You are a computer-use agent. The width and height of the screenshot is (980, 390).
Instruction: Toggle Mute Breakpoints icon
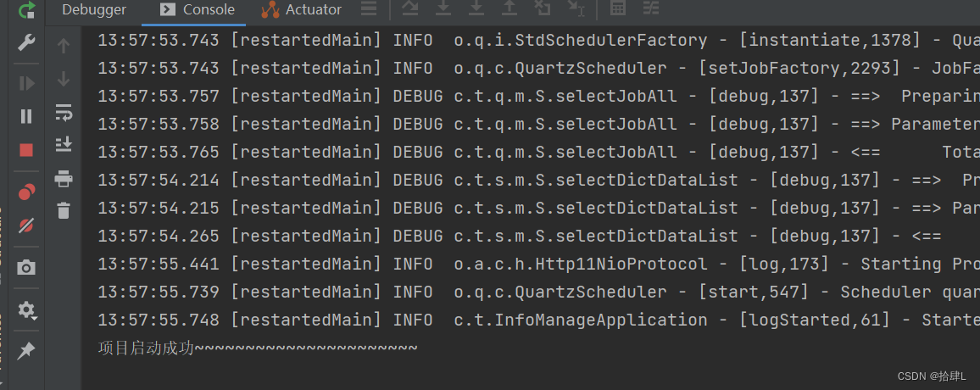coord(26,226)
